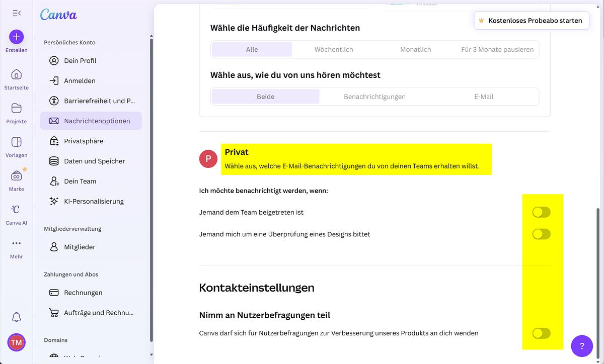Select Privatsphäre in the settings menu
The image size is (604, 364).
tap(83, 141)
